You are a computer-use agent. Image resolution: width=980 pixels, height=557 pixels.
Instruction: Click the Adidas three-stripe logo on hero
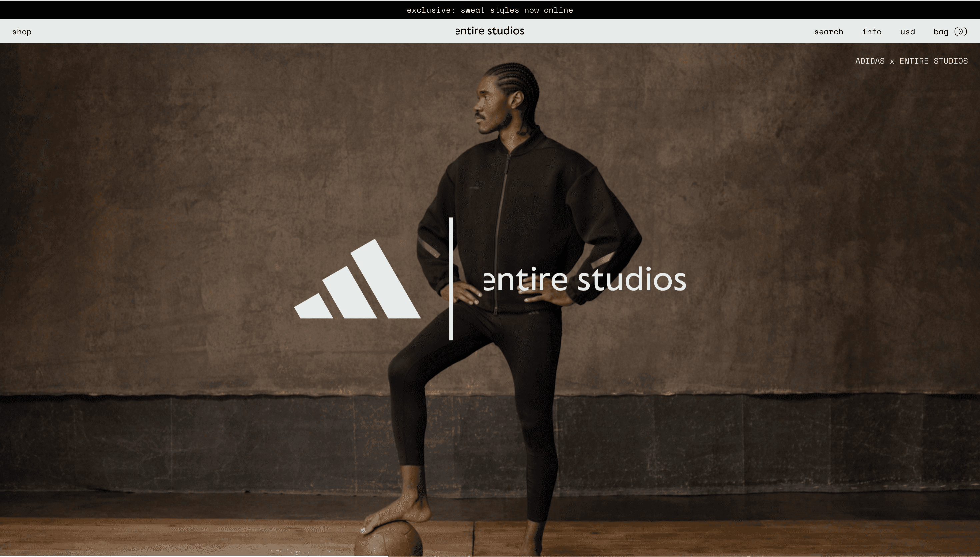tap(357, 279)
